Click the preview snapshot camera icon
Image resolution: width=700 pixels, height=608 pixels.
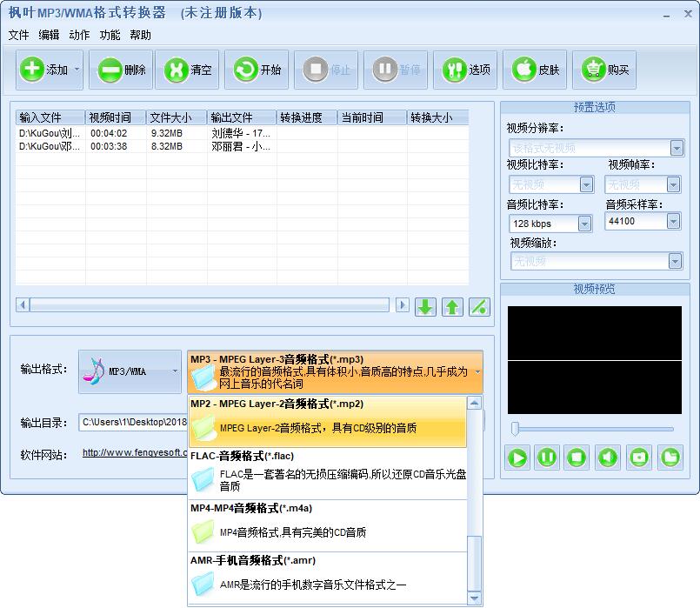pyautogui.click(x=639, y=458)
